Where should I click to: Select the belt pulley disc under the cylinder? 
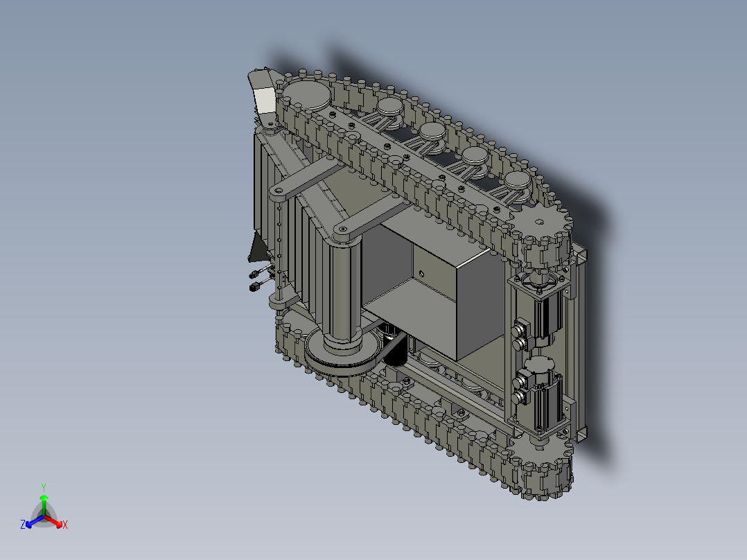[x=341, y=353]
